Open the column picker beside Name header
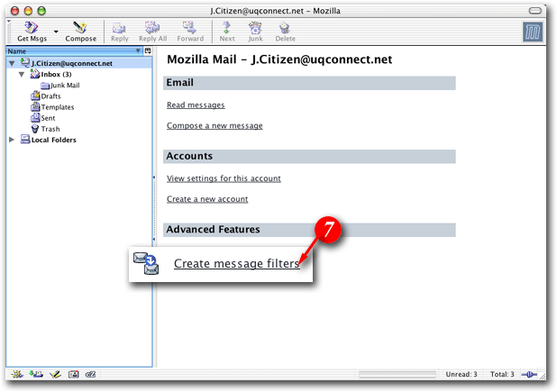Viewport: 557px width, 392px height. 148,51
